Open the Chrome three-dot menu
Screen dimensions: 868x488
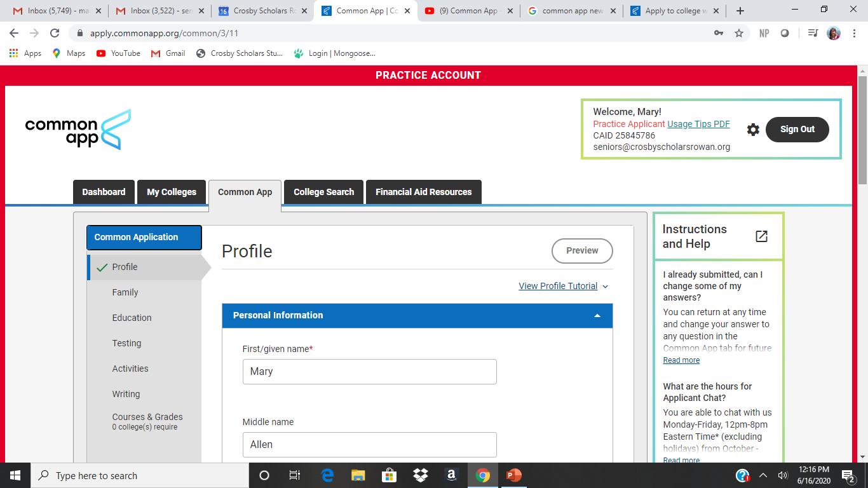(853, 33)
